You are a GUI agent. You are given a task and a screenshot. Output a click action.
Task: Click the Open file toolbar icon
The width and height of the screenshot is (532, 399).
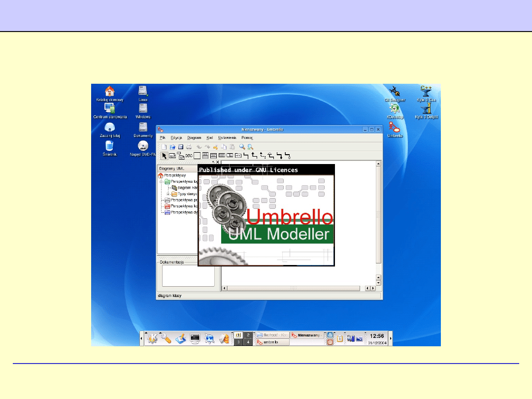(x=172, y=147)
